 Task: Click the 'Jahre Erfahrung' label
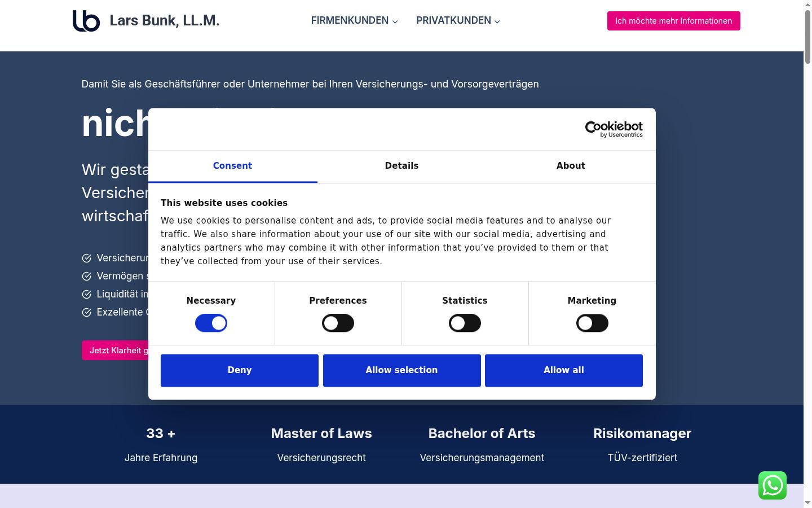(x=161, y=458)
